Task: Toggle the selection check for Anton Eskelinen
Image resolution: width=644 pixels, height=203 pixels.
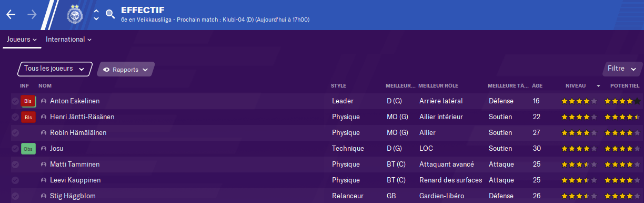Action: pyautogui.click(x=15, y=101)
